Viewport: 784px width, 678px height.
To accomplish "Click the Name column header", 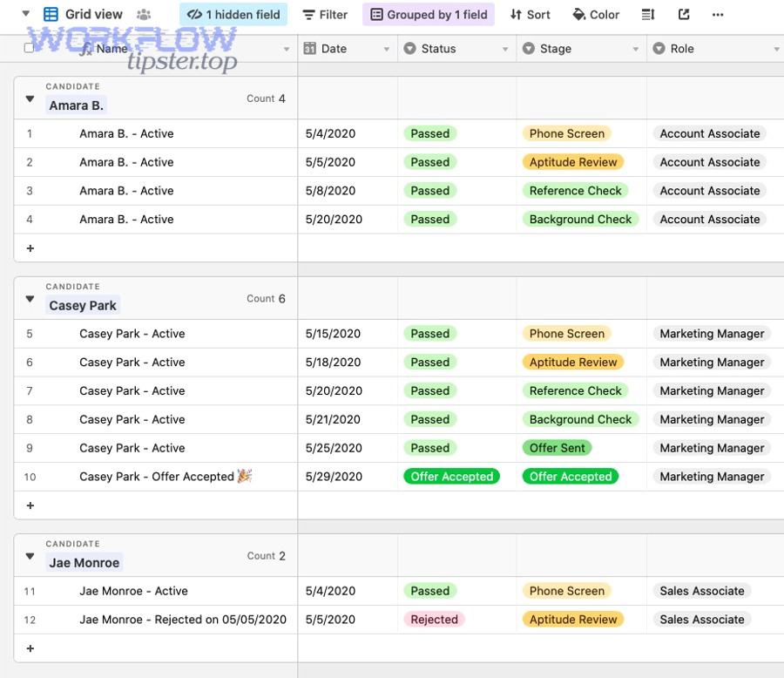I will [156, 49].
